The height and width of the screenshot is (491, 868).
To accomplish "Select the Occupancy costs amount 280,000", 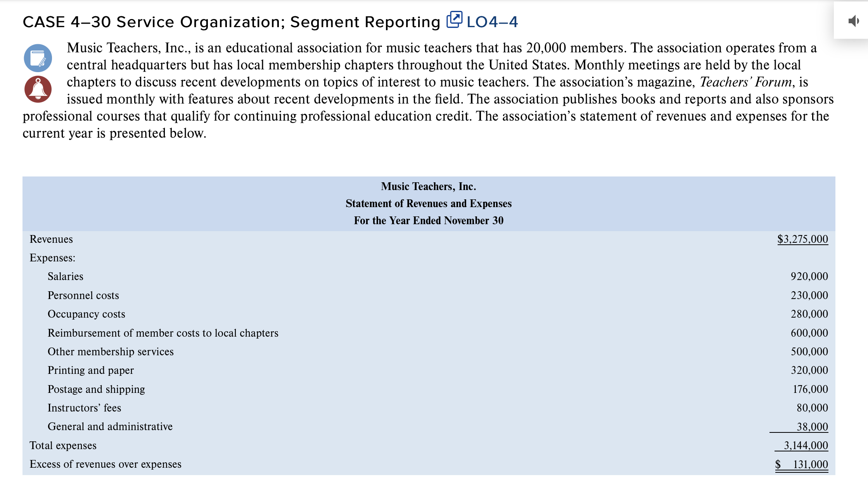I will 808,314.
